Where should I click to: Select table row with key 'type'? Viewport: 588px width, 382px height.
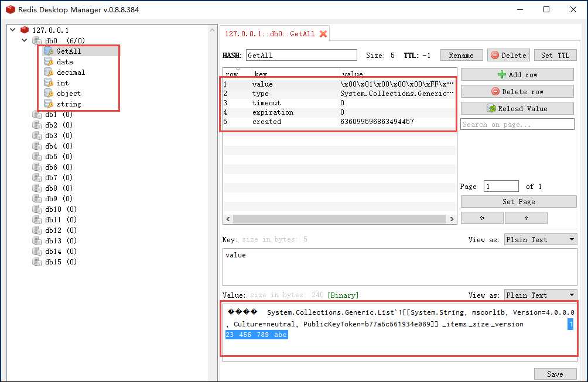coord(339,93)
